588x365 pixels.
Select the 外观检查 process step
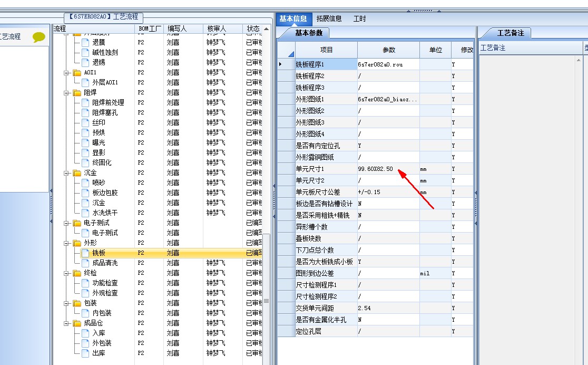pyautogui.click(x=105, y=293)
